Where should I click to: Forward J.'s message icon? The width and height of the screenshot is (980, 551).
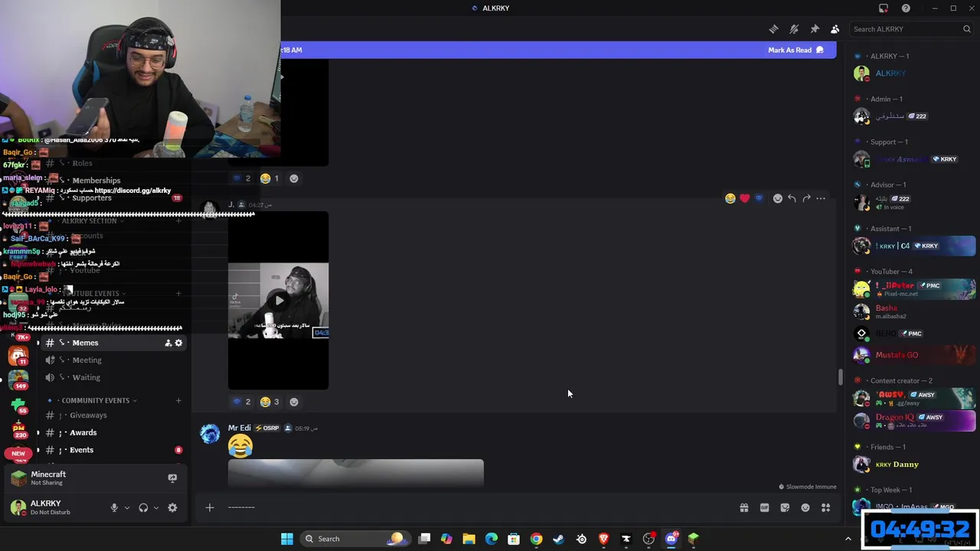click(806, 198)
